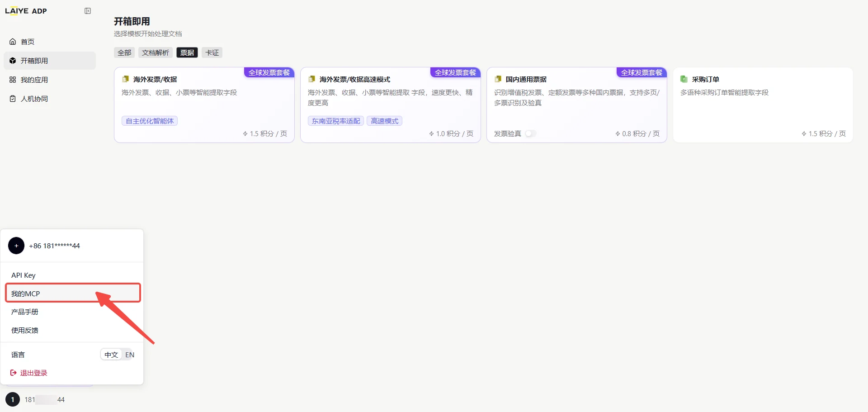This screenshot has height=412, width=868.
Task: Click the 开箱即用 page heading
Action: (132, 21)
